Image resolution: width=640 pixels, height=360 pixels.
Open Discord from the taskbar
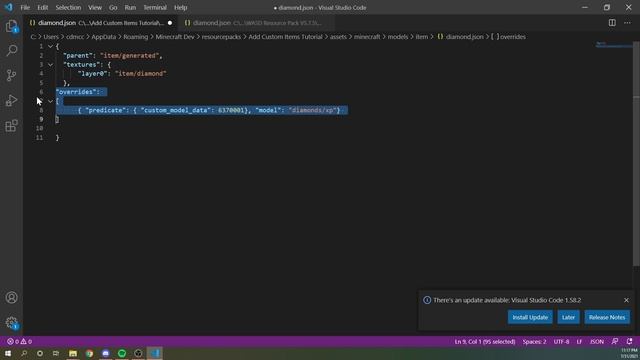click(x=106, y=353)
